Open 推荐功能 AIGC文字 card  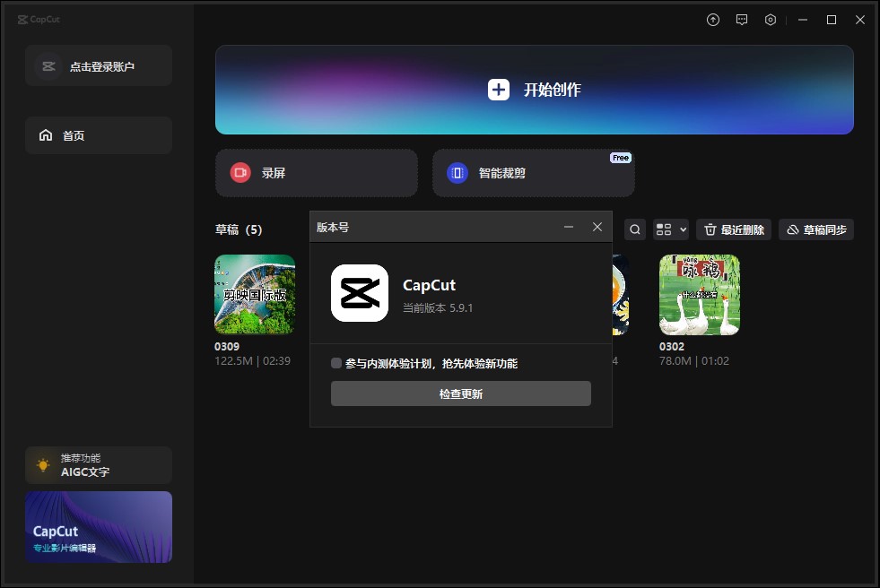tap(98, 465)
